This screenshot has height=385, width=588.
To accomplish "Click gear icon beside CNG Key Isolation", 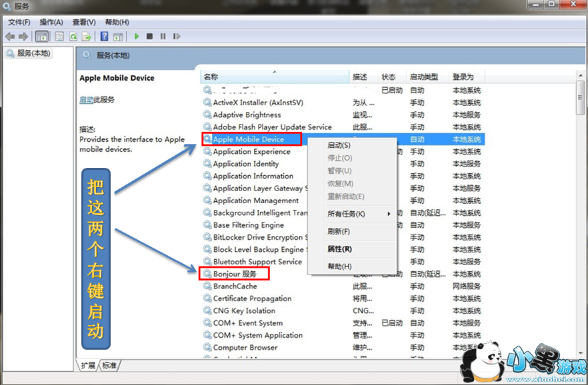I will tap(207, 310).
